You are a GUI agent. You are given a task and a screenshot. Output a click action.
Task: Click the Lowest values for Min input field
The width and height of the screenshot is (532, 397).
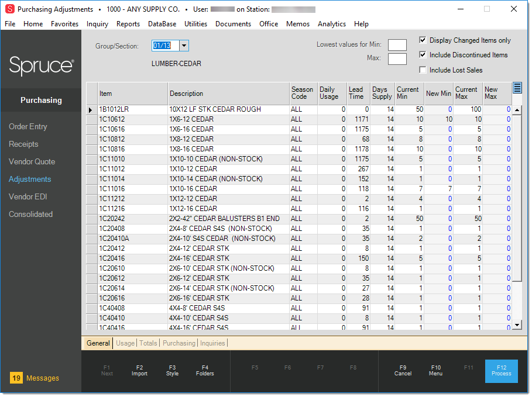397,45
